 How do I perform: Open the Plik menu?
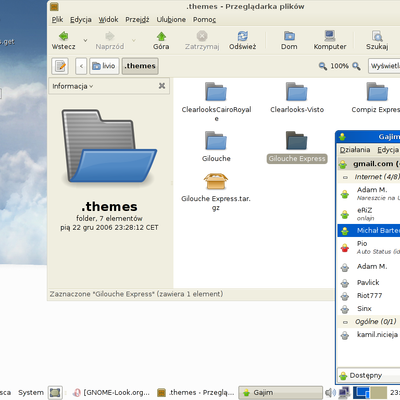pos(57,20)
